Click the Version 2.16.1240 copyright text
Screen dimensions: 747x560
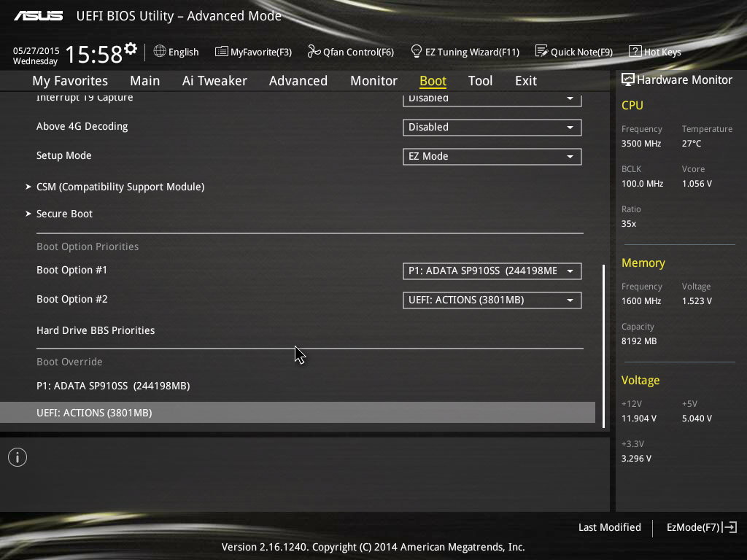(373, 547)
